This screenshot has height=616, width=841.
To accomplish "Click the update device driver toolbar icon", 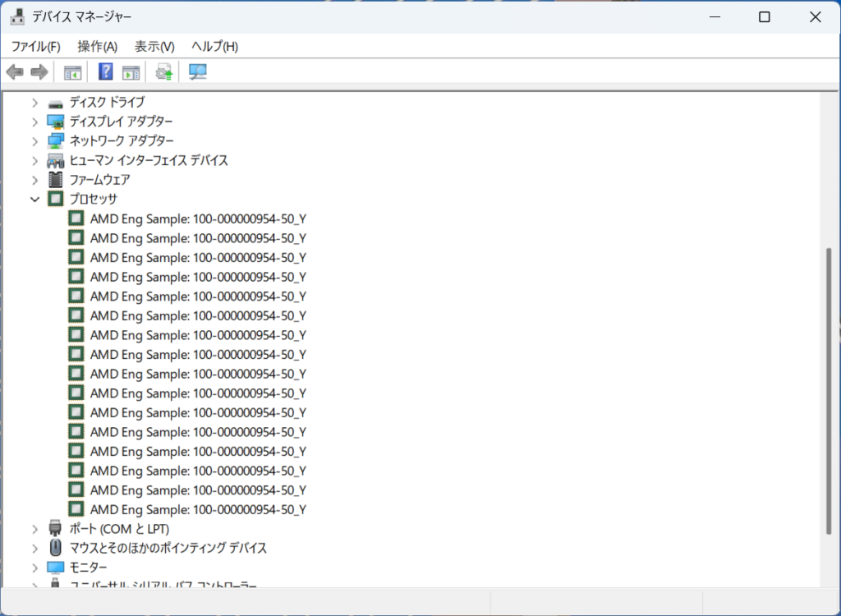I will pos(164,72).
